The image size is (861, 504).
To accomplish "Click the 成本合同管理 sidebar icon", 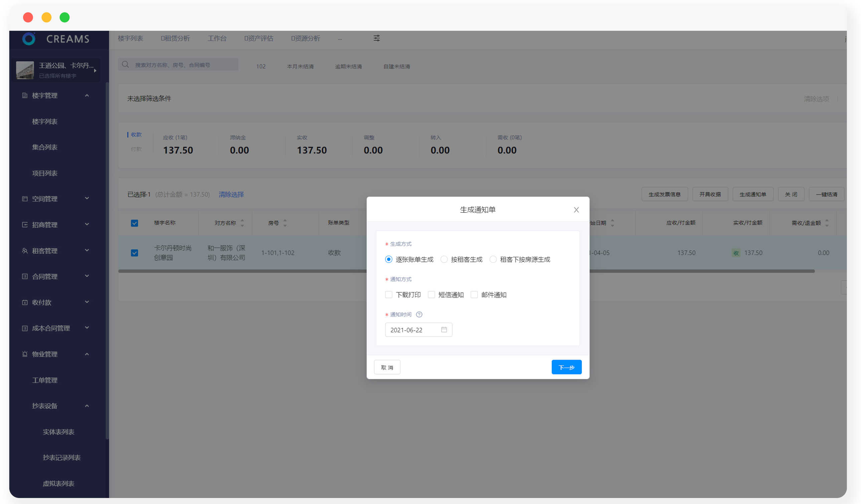I will (25, 328).
